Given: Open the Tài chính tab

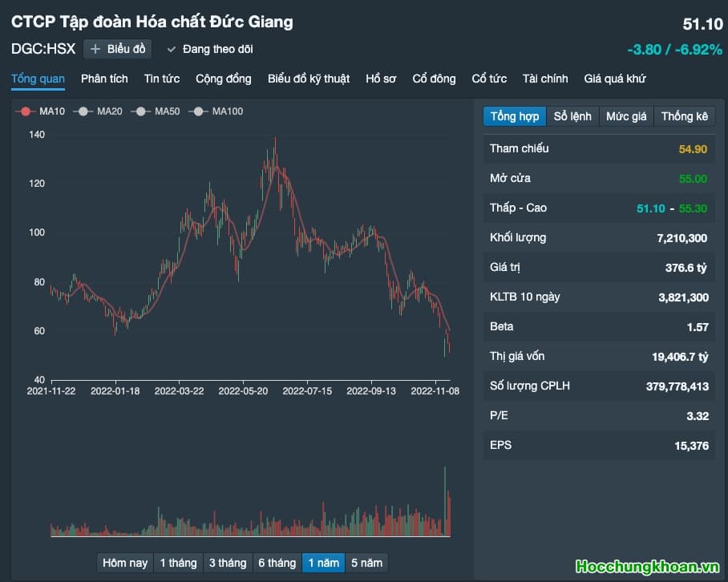Looking at the screenshot, I should [545, 79].
